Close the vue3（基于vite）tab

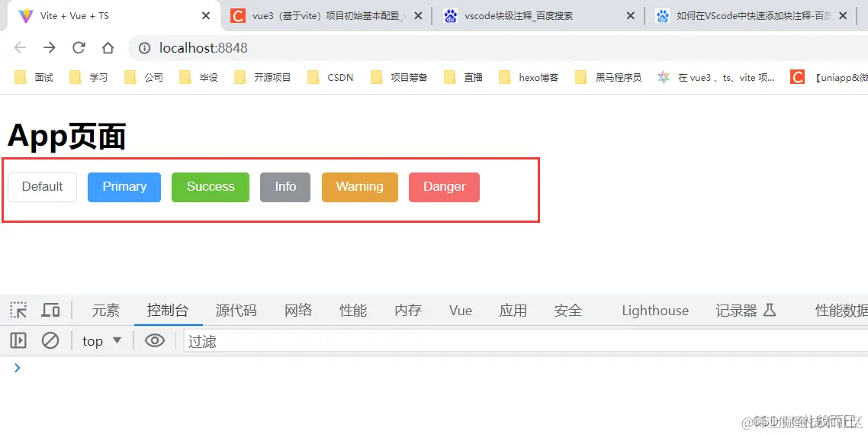[x=418, y=16]
